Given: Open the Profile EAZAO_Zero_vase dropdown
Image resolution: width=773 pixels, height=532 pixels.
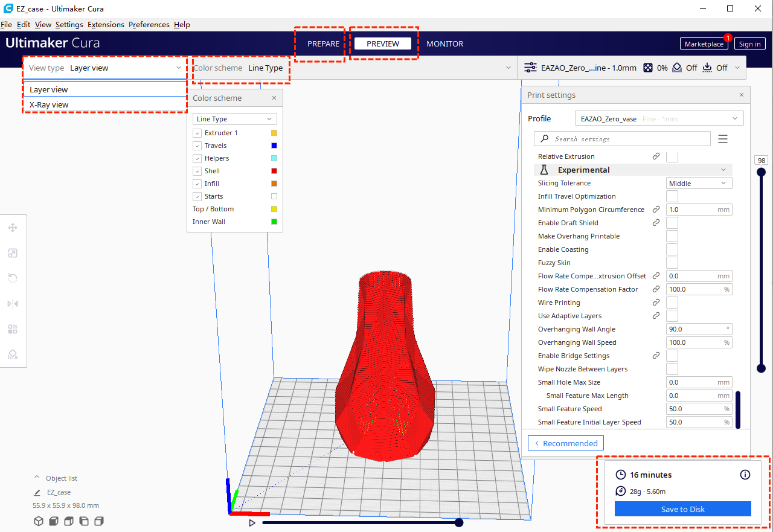Looking at the screenshot, I should point(659,119).
